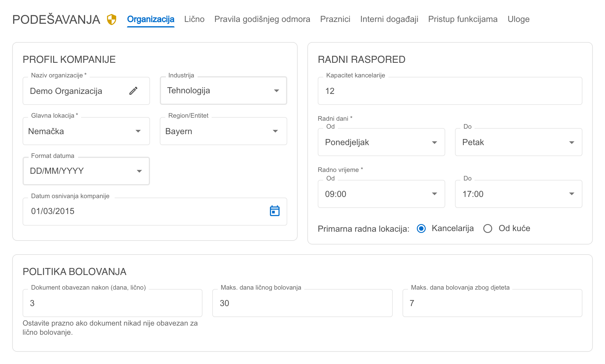Open the Industrija dropdown
Viewport: 605px width, 364px height.
tap(224, 91)
